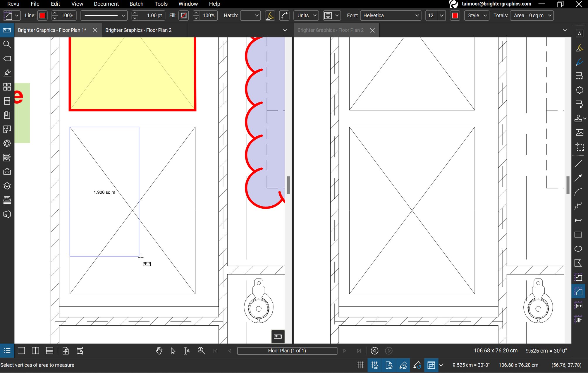The height and width of the screenshot is (373, 588).
Task: Switch to the Brighter Graphics - Floor Plan 2 tab
Action: pos(138,30)
